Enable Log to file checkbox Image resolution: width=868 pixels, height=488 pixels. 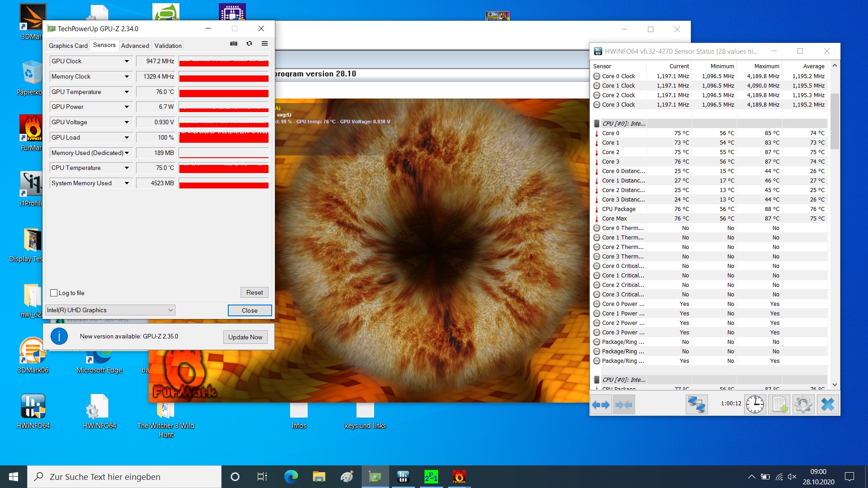click(54, 293)
